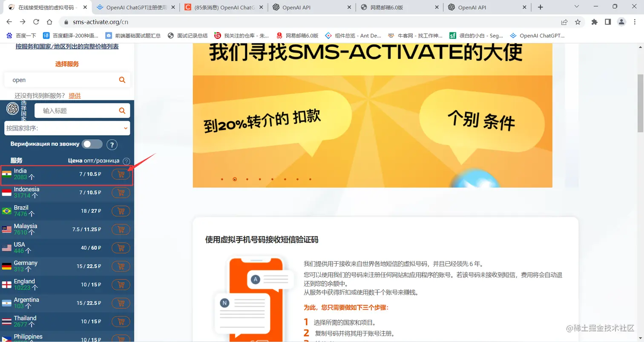Share this page via address bar icon

564,22
